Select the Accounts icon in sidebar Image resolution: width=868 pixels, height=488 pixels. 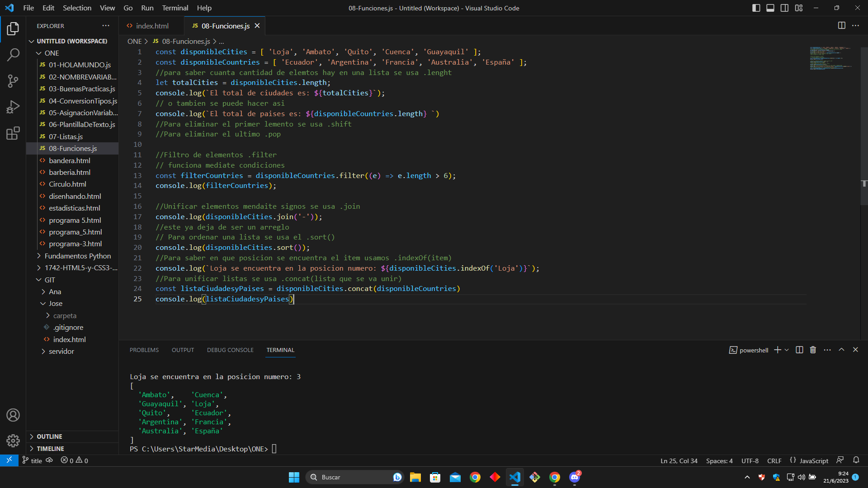pos(13,416)
